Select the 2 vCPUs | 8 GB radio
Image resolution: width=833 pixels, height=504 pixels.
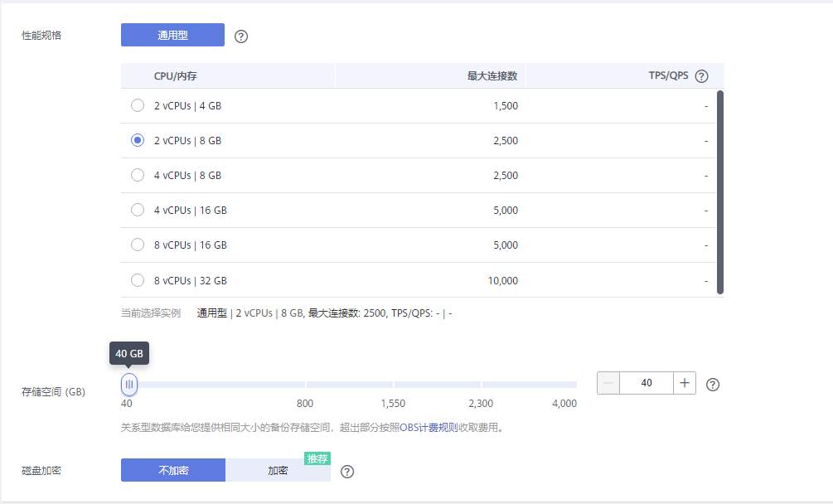[x=138, y=140]
